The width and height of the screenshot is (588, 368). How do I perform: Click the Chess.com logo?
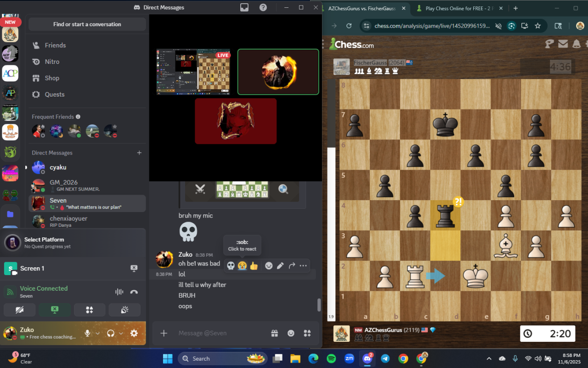click(351, 44)
